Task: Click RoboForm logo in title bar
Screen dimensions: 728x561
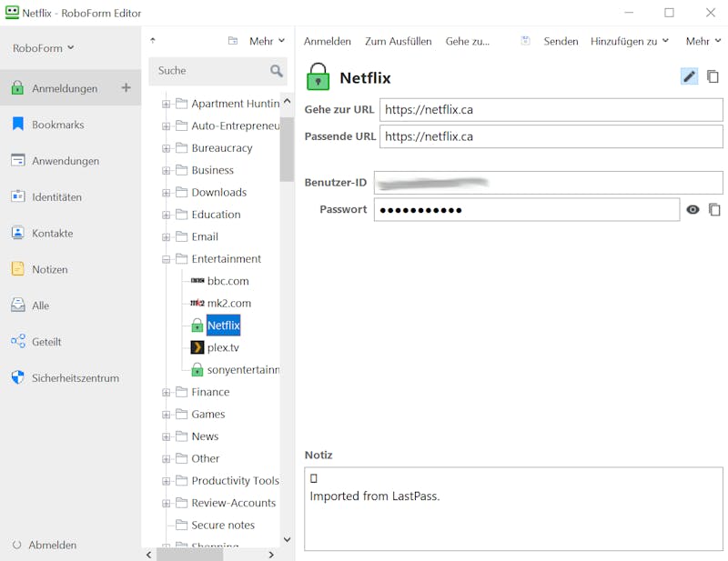Action: [x=12, y=13]
